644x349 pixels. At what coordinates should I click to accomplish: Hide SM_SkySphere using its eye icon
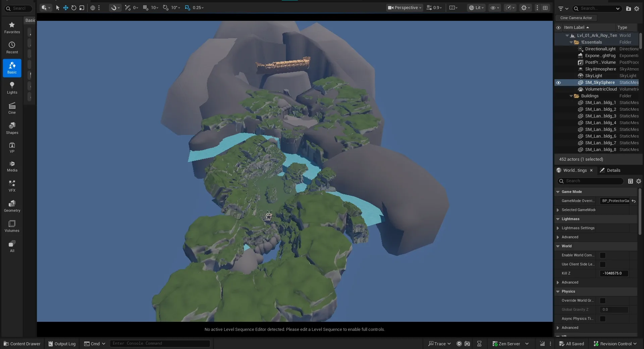click(558, 83)
